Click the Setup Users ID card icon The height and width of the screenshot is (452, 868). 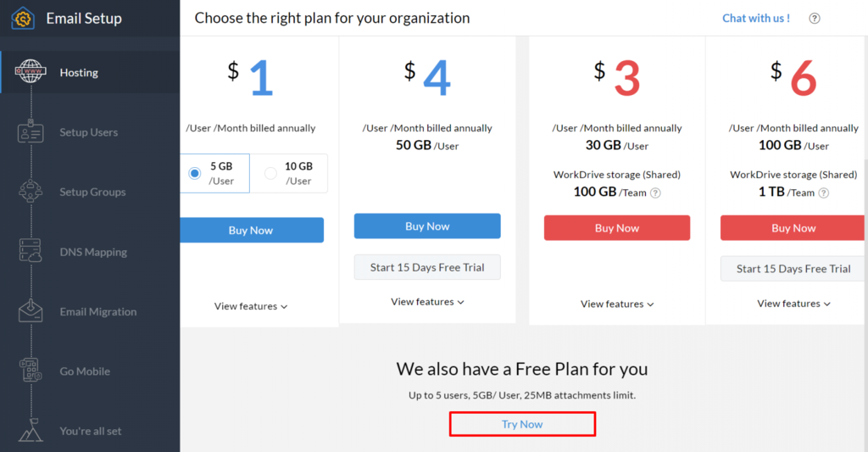31,132
